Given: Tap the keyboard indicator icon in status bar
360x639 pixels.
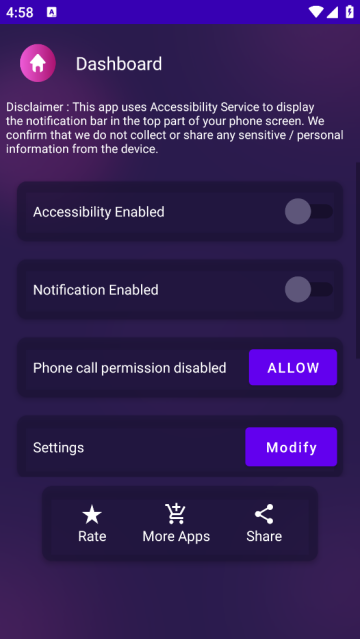Looking at the screenshot, I should pyautogui.click(x=52, y=12).
